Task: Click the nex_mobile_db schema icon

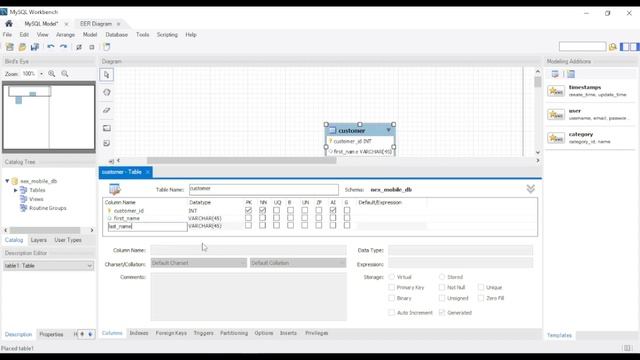Action: [15, 181]
